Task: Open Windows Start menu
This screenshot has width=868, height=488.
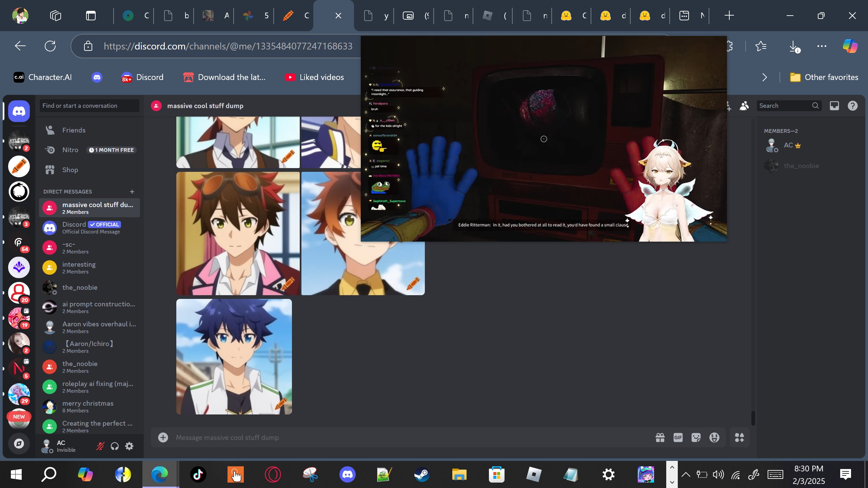Action: click(16, 474)
